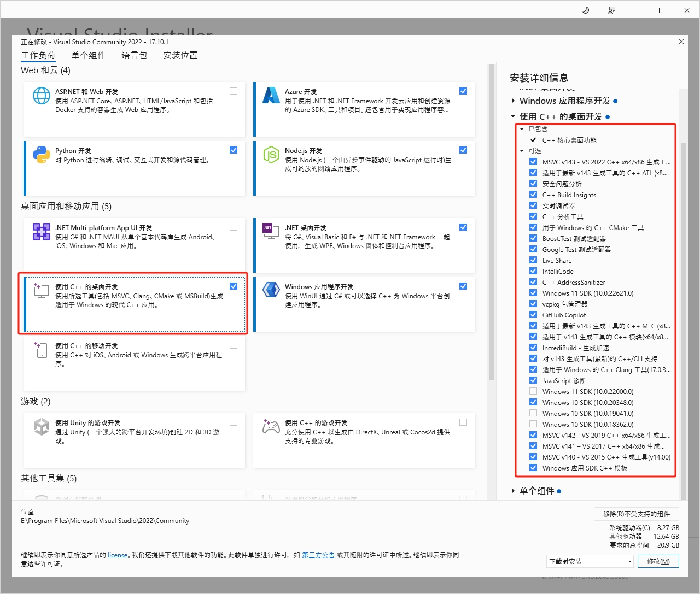Collapse the 使用 C++ 的桌面开发 details node
The image size is (700, 594).
513,116
